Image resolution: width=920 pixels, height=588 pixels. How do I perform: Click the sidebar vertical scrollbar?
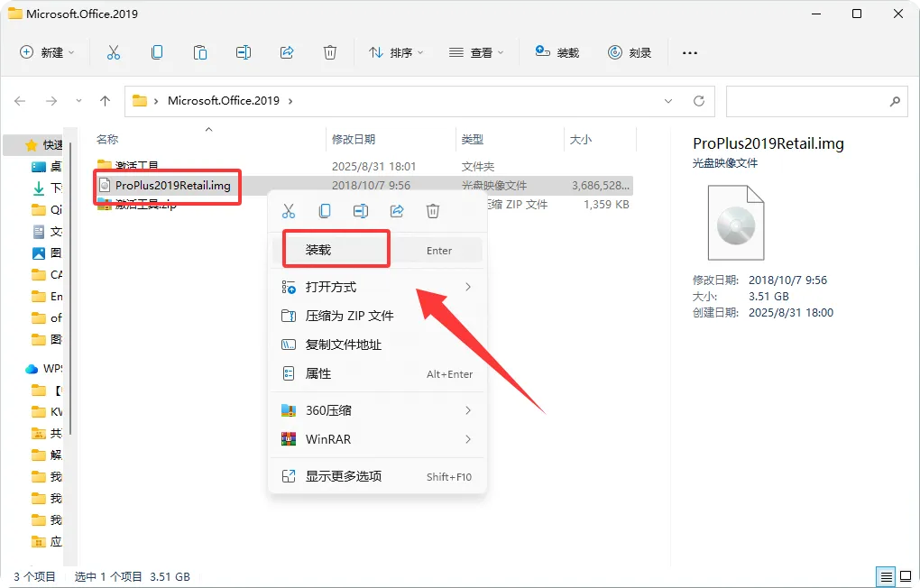(x=70, y=288)
